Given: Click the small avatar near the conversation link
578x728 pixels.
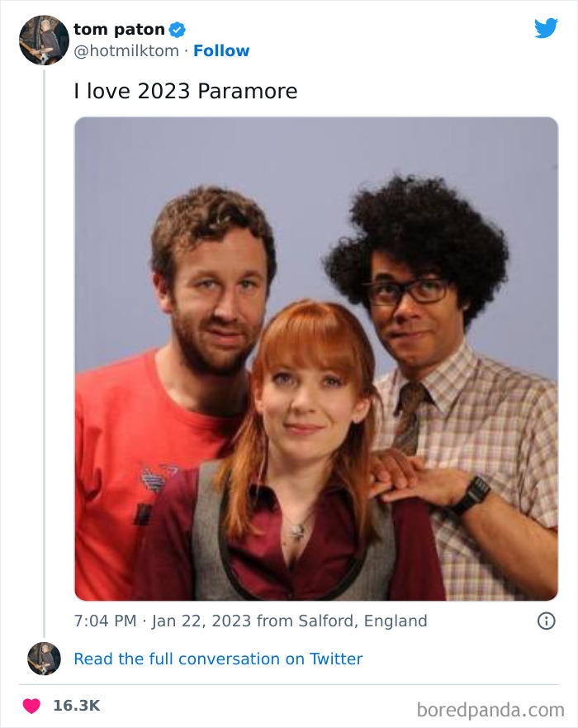Looking at the screenshot, I should [44, 659].
